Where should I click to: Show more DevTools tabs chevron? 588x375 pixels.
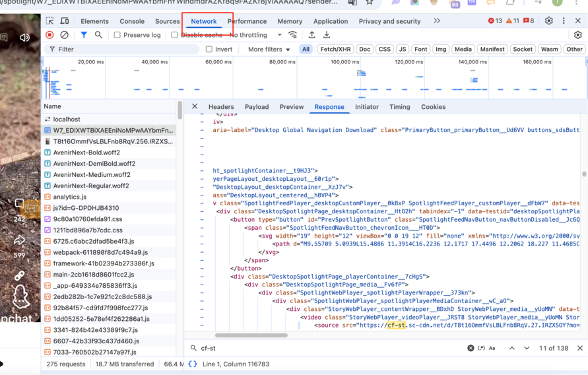[x=437, y=21]
